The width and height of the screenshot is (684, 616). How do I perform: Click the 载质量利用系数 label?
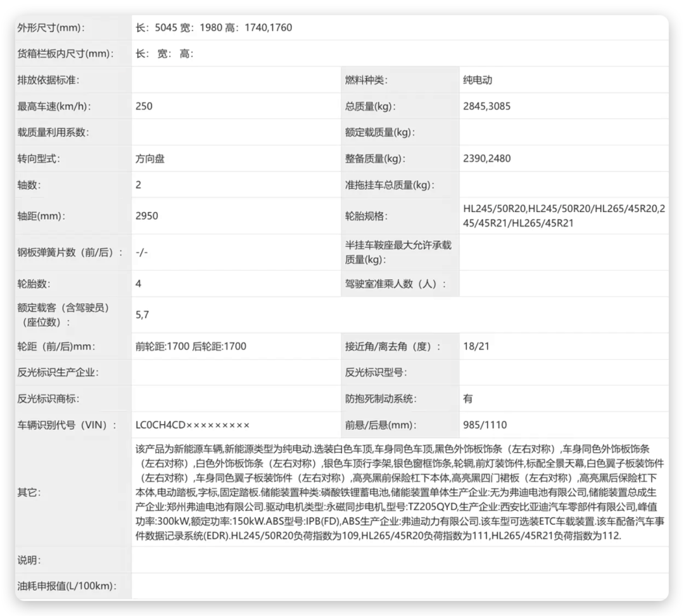53,132
